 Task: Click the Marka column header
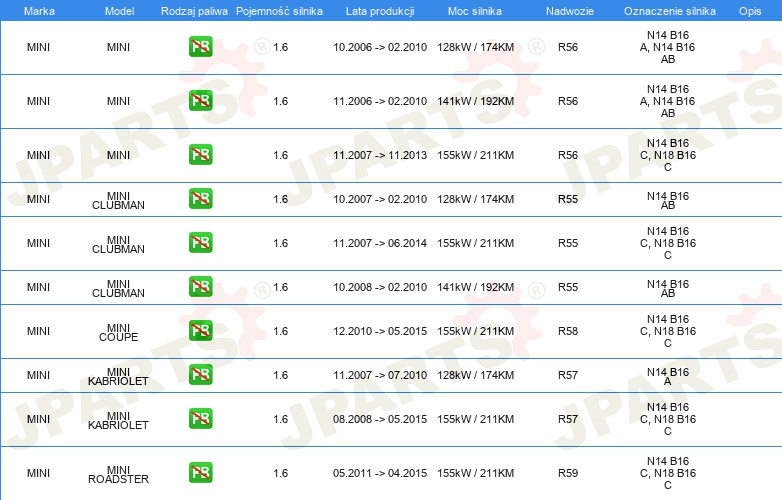[x=38, y=9]
